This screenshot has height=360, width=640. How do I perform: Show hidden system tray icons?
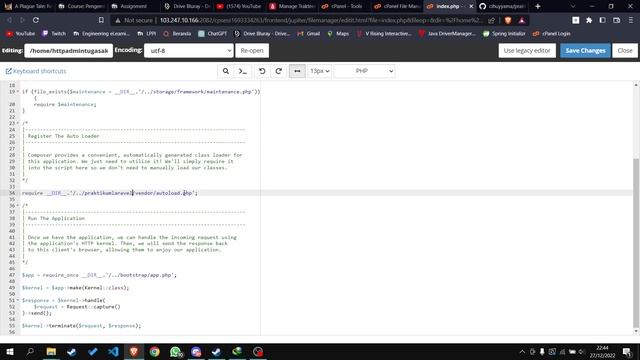tap(522, 352)
